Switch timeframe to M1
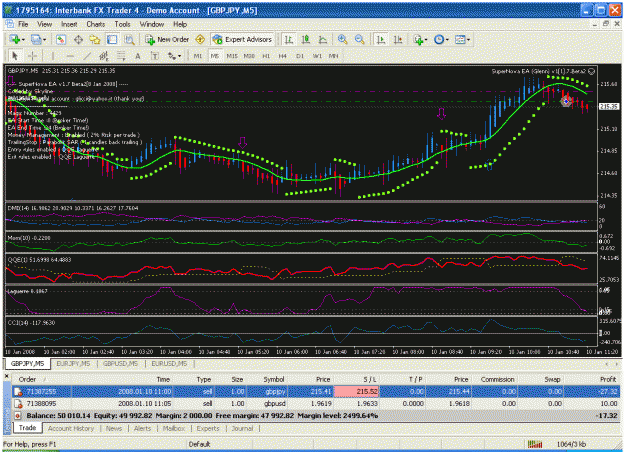 pyautogui.click(x=198, y=56)
